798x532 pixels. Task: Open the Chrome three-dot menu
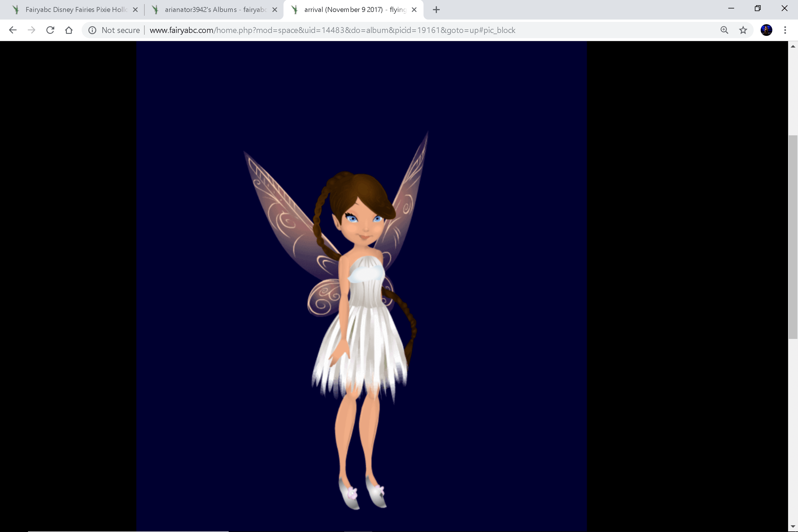pyautogui.click(x=785, y=30)
